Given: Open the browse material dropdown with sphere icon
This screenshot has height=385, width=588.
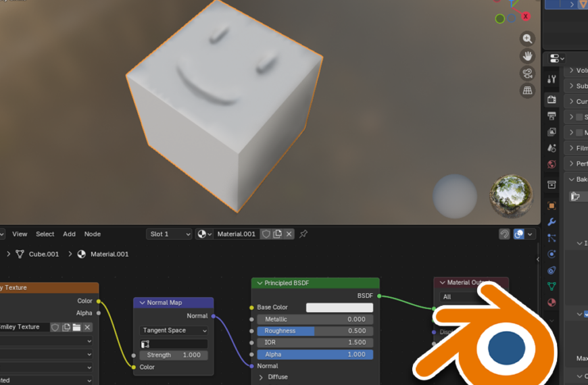Looking at the screenshot, I should [x=204, y=234].
